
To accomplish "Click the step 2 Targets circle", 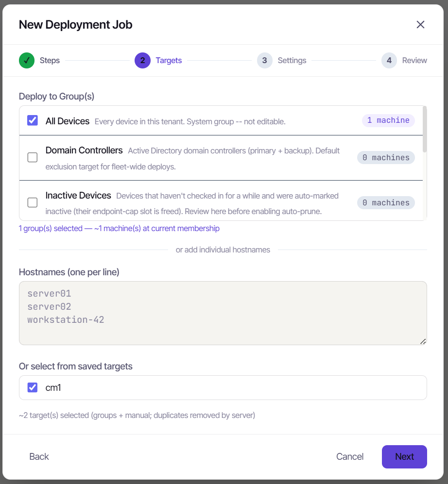I will 142,60.
